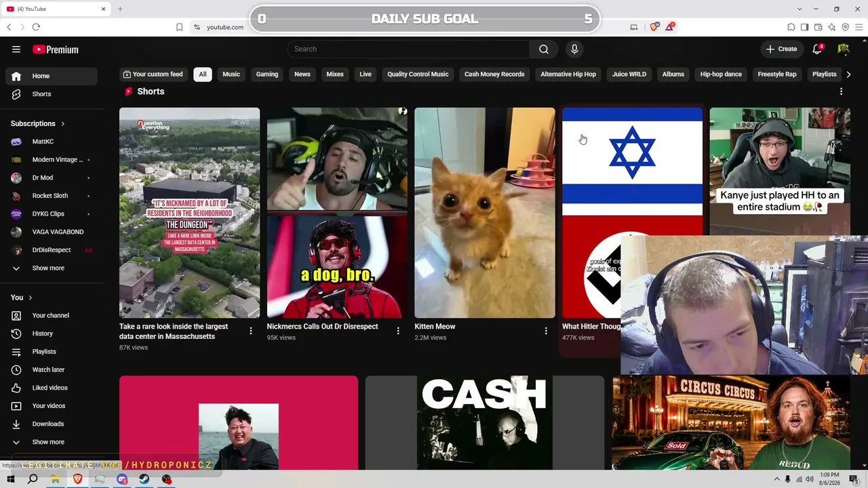Open the Windows Start menu
Viewport: 868px width, 488px height.
tap(11, 479)
